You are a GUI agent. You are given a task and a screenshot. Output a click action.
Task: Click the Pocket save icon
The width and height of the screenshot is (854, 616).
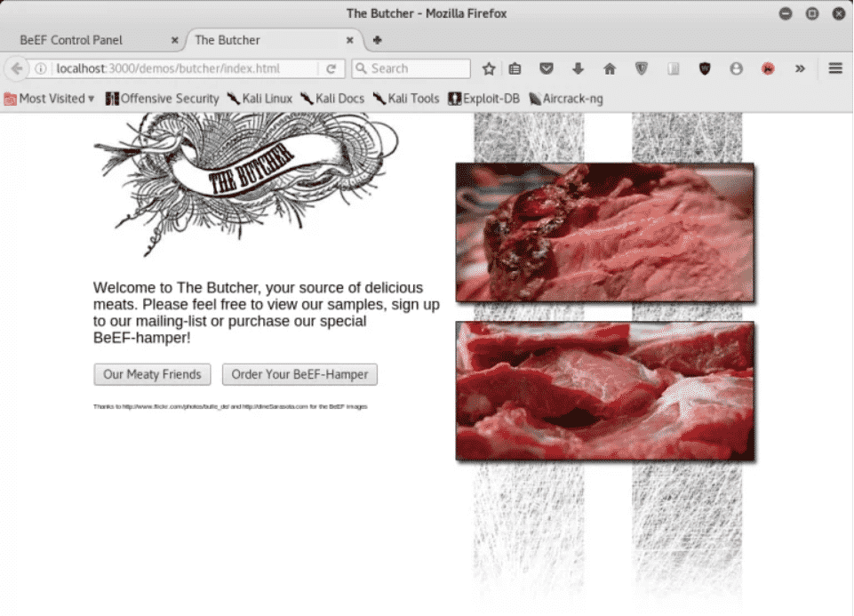pos(547,68)
